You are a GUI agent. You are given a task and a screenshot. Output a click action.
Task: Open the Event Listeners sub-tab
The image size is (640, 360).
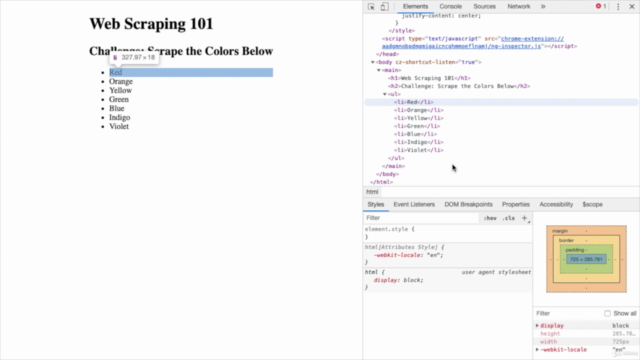414,204
